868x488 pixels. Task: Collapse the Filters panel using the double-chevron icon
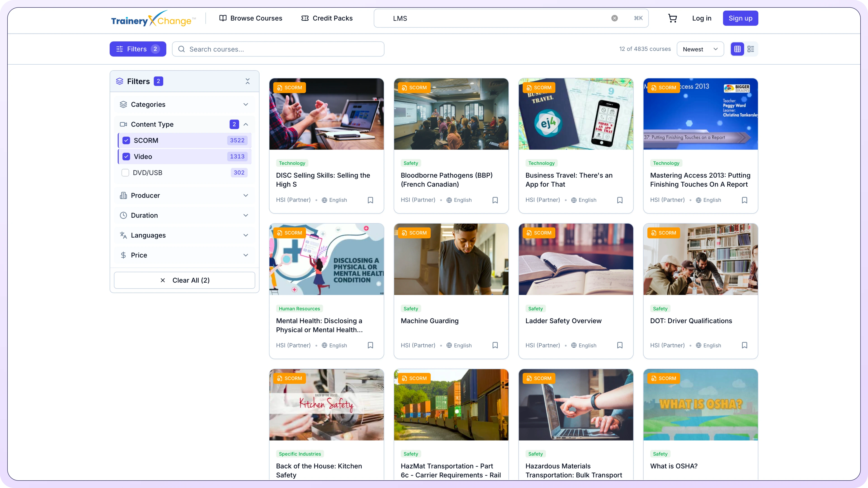(x=248, y=81)
